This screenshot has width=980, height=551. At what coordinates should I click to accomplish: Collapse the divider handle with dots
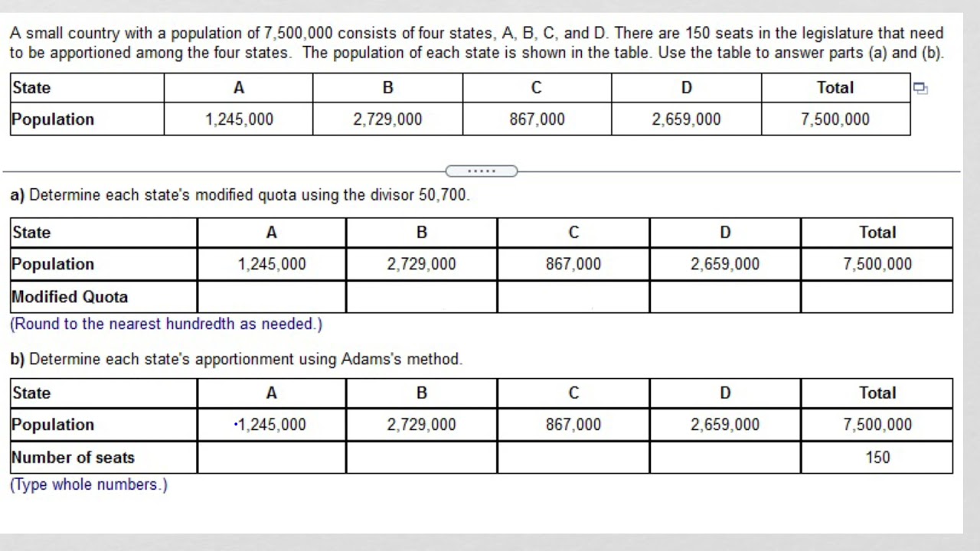[482, 171]
